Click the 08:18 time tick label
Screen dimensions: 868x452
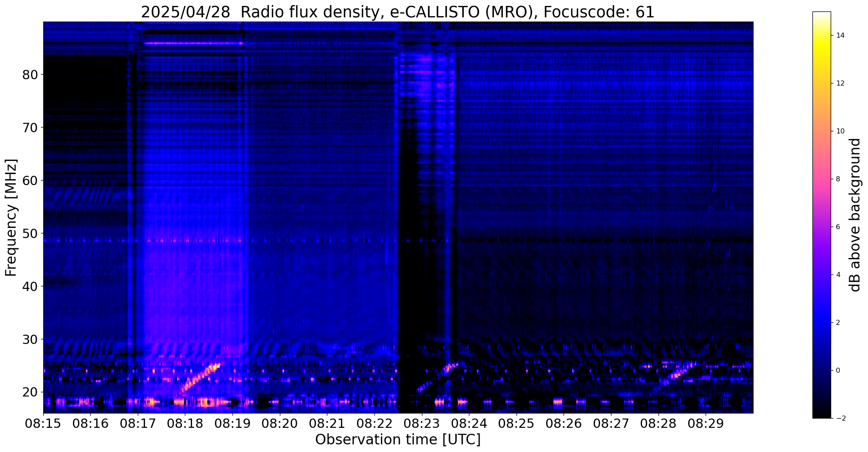pyautogui.click(x=185, y=423)
